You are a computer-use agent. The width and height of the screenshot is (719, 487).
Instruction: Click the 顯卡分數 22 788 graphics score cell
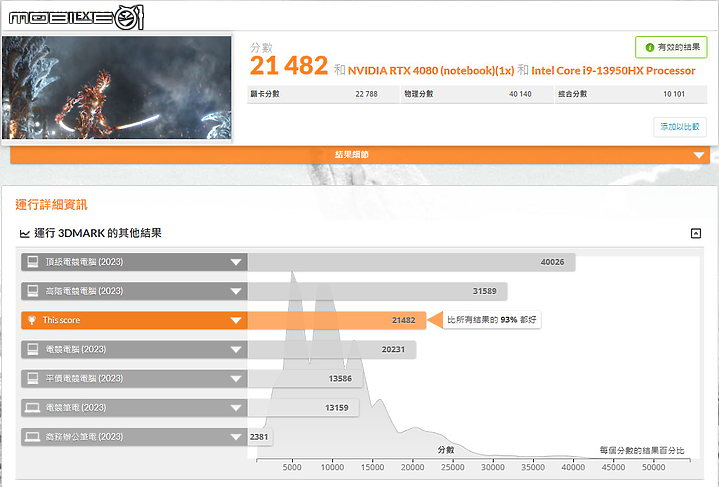pyautogui.click(x=323, y=94)
